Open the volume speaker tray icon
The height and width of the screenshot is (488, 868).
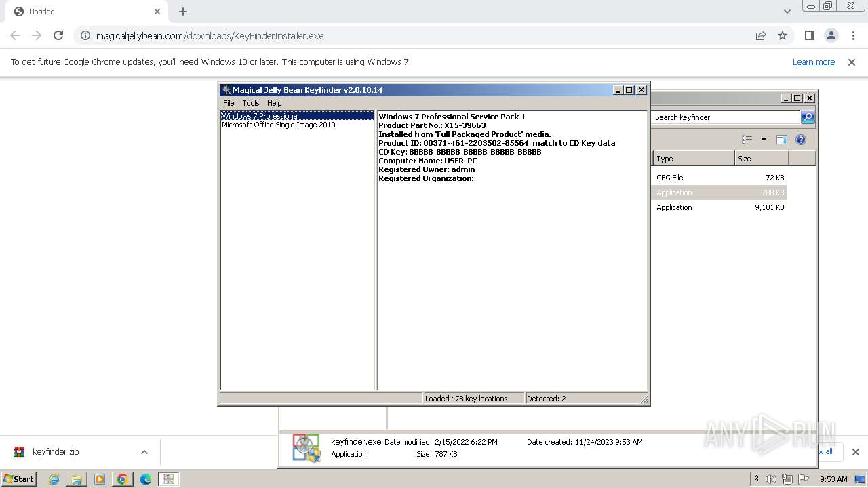click(771, 479)
